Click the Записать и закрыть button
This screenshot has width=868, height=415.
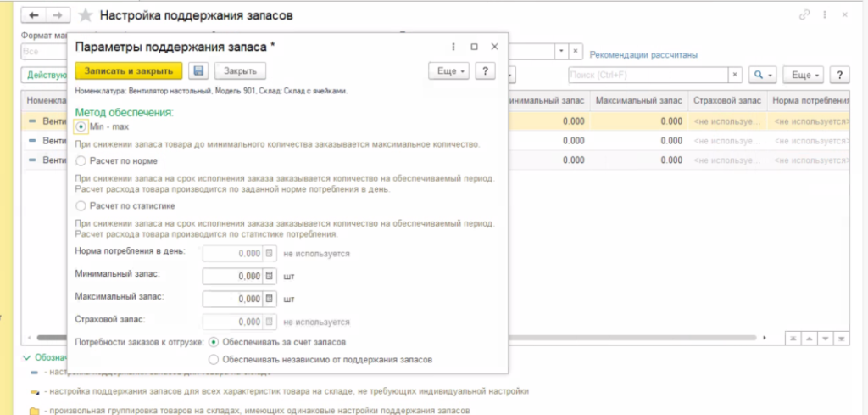point(129,71)
